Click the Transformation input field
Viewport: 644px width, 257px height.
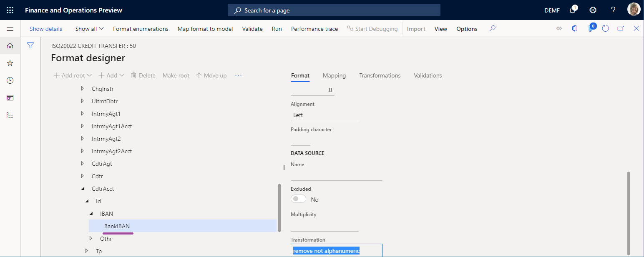tap(336, 251)
